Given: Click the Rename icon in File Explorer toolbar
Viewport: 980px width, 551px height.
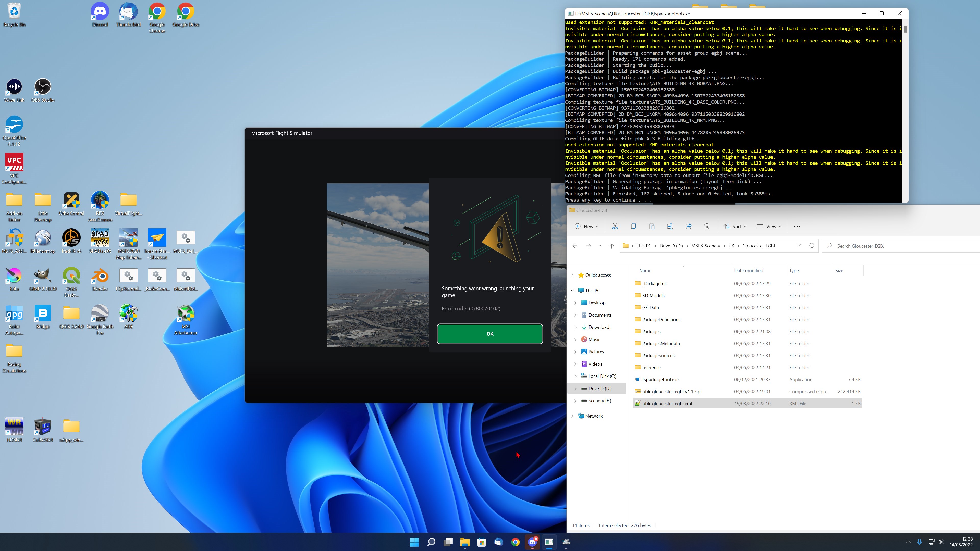Looking at the screenshot, I should (670, 226).
